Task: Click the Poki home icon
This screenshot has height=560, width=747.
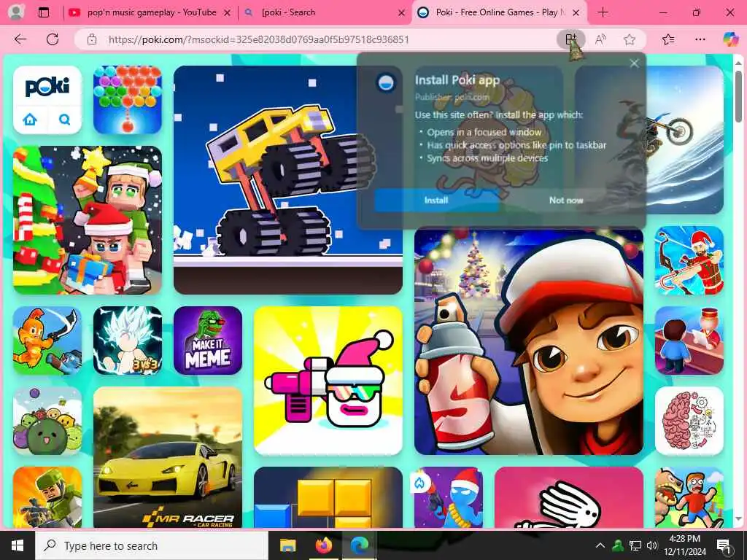Action: coord(30,119)
